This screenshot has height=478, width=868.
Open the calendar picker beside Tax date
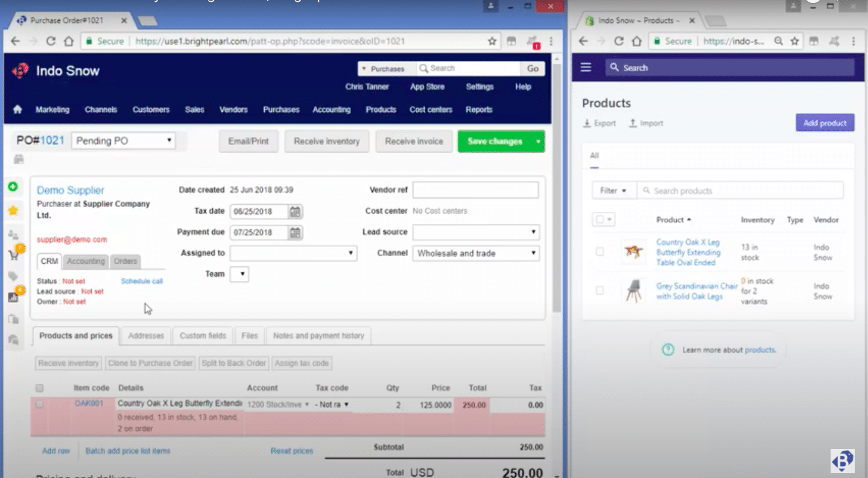tap(295, 211)
